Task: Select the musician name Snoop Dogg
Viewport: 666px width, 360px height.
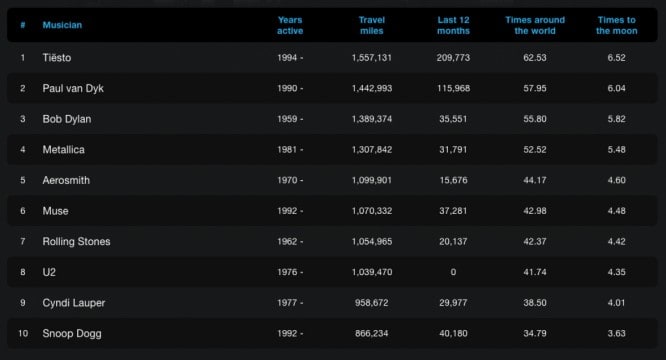Action: click(x=72, y=333)
